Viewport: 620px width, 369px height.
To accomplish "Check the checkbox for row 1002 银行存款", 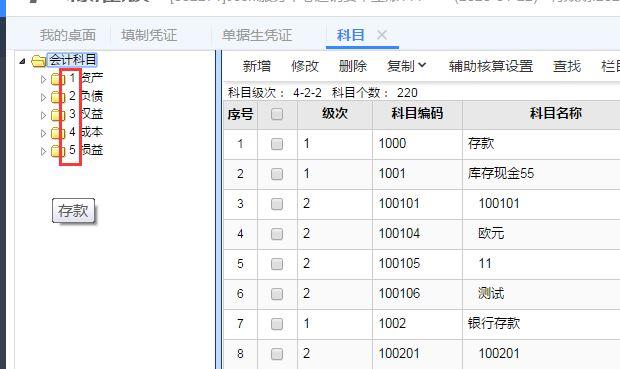I will tap(277, 324).
